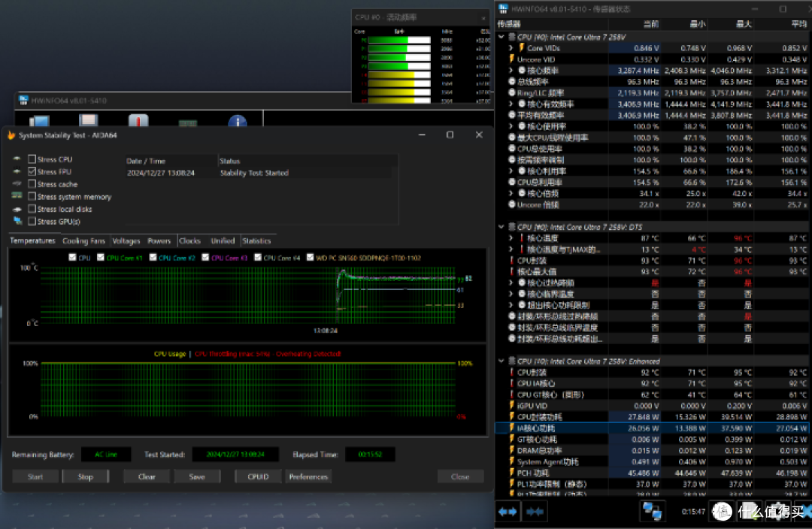Click the chip icon next to Stress CPU
Screen dimensions: 812x529
(17, 159)
